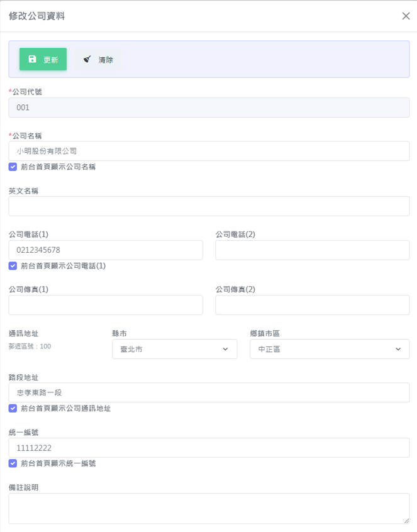Close the 修改公司資料 dialog
This screenshot has height=532, width=417.
pos(406,16)
